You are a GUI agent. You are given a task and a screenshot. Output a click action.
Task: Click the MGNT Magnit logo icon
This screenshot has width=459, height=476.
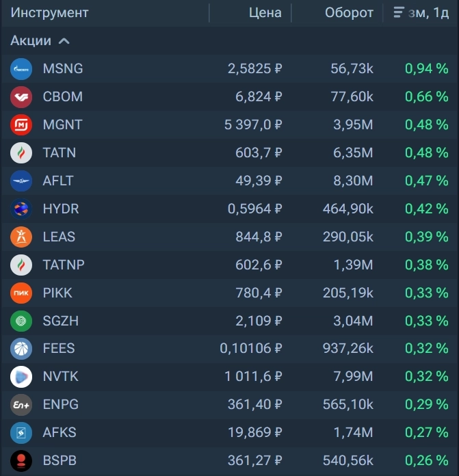(21, 125)
